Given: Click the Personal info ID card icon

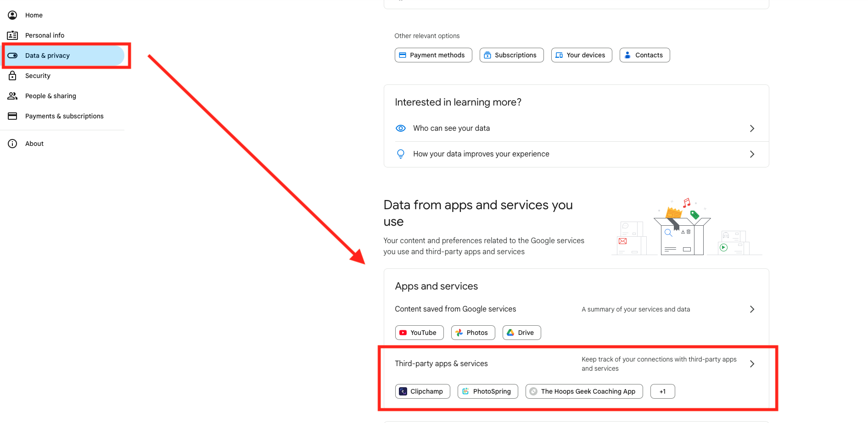Looking at the screenshot, I should [x=12, y=35].
